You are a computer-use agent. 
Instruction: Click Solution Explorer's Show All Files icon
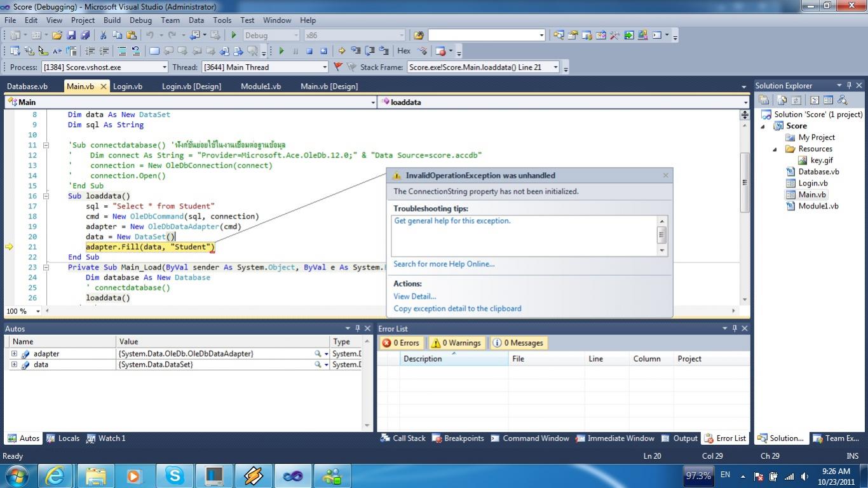(782, 100)
